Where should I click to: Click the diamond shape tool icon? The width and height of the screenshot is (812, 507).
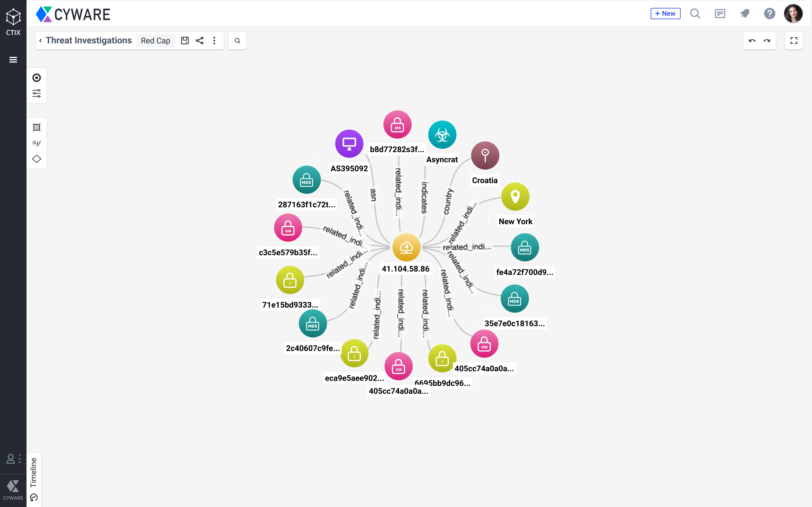coord(37,159)
